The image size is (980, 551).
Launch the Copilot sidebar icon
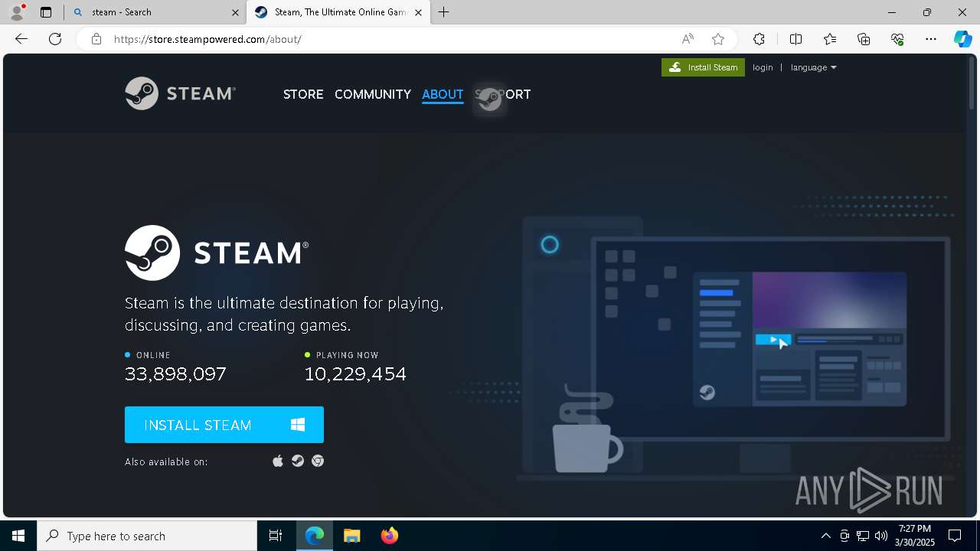pyautogui.click(x=962, y=39)
